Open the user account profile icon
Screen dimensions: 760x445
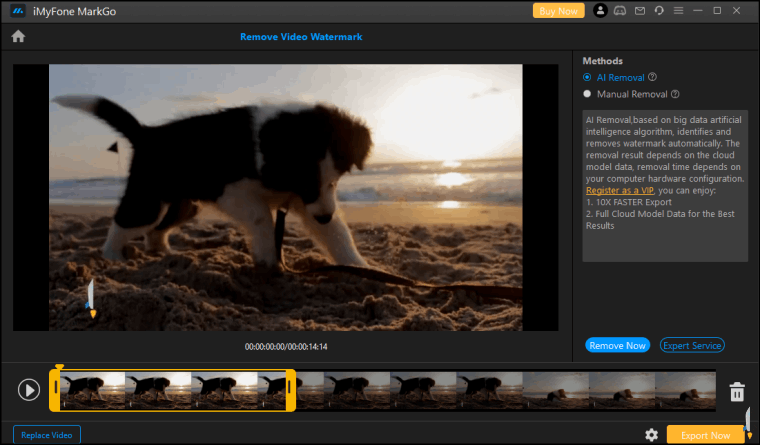(x=600, y=11)
